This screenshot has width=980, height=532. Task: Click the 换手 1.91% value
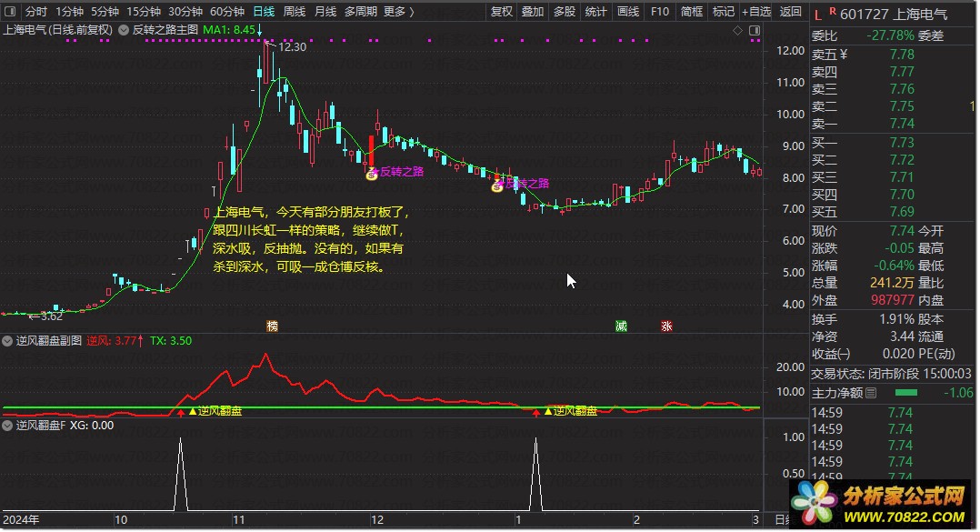[897, 319]
